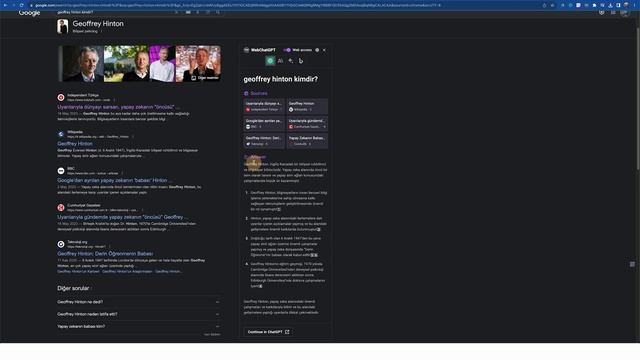The image size is (640, 360).
Task: Open the Teknoloji source card
Action: [264, 141]
